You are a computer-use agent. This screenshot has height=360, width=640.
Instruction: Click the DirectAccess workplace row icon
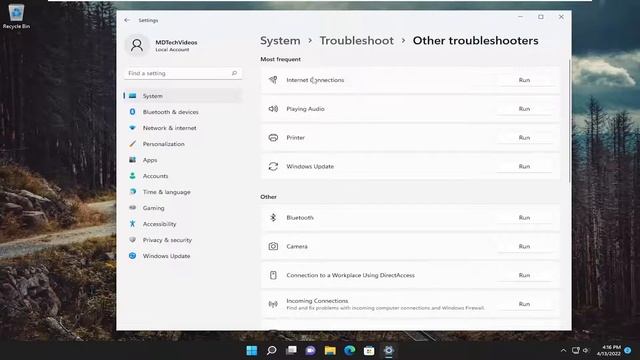(273, 275)
